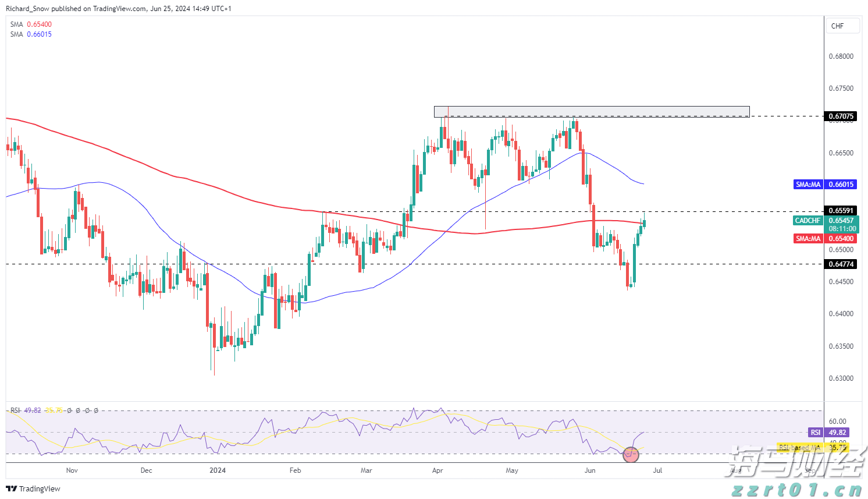Click the May label on time axis
The image size is (868, 499).
(512, 470)
